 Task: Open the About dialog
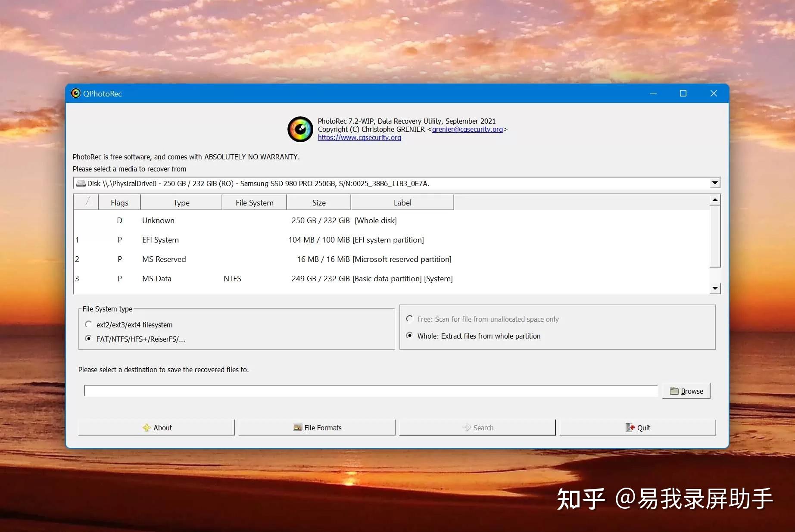point(156,428)
